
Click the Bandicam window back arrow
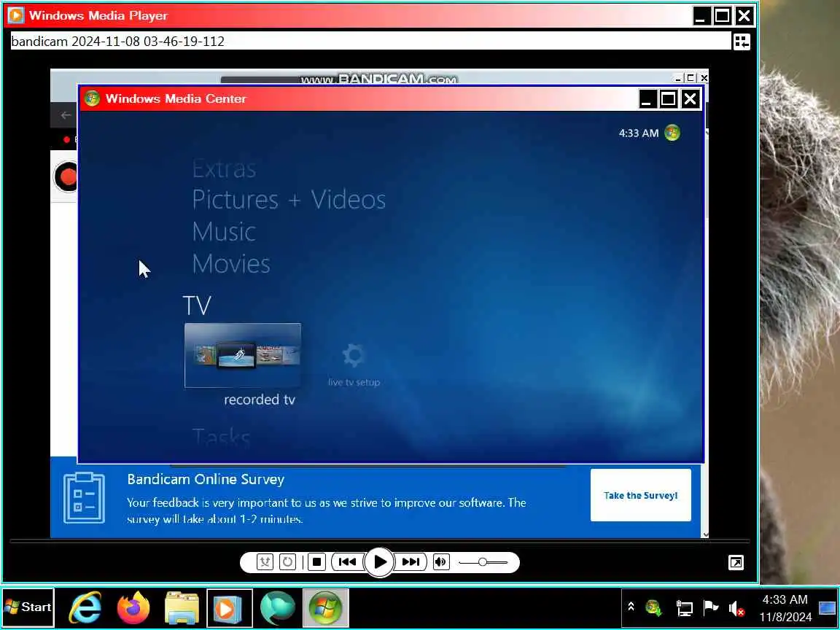[66, 115]
